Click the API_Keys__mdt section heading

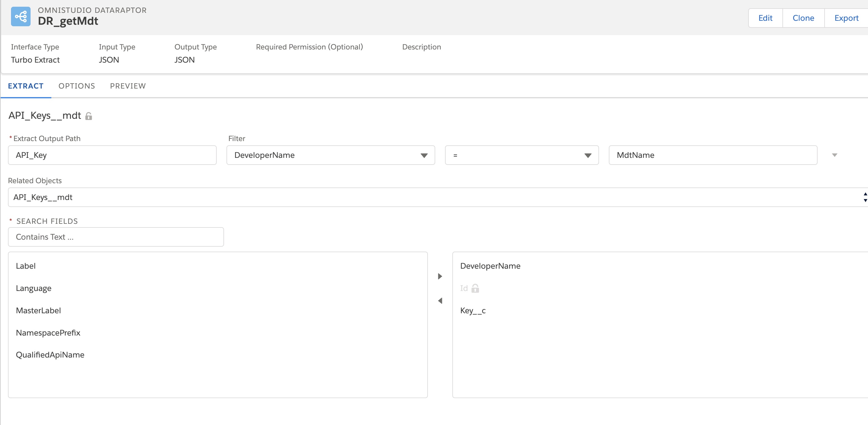click(x=45, y=116)
